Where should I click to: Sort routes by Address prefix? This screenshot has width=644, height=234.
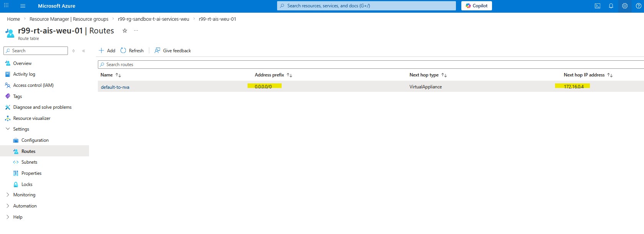273,75
